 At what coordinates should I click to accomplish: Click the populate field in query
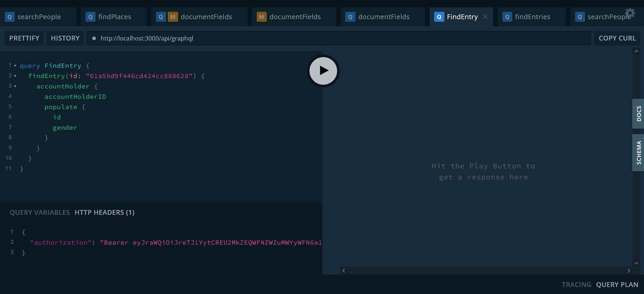(61, 107)
